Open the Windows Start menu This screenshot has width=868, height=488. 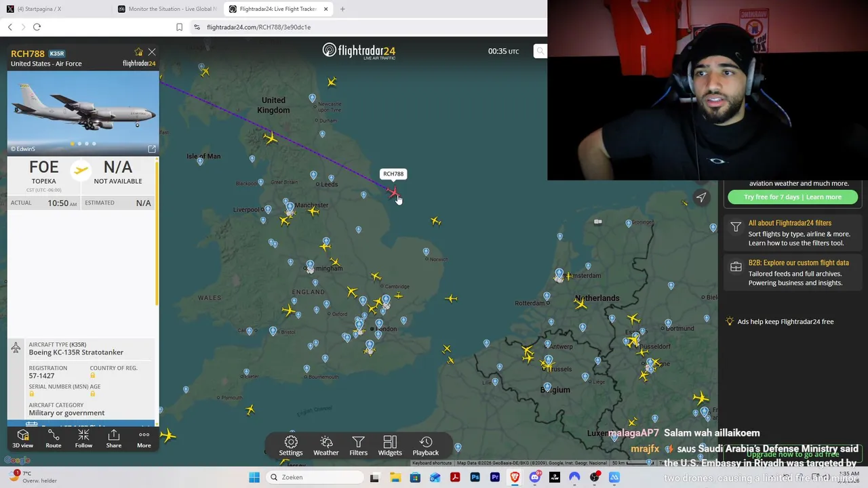254,477
